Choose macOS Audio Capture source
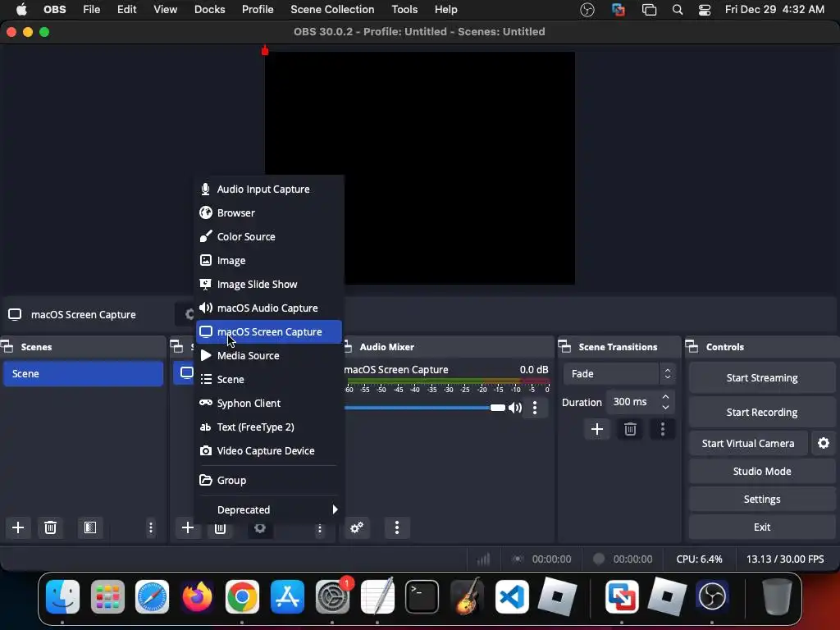This screenshot has width=840, height=630. 268,308
